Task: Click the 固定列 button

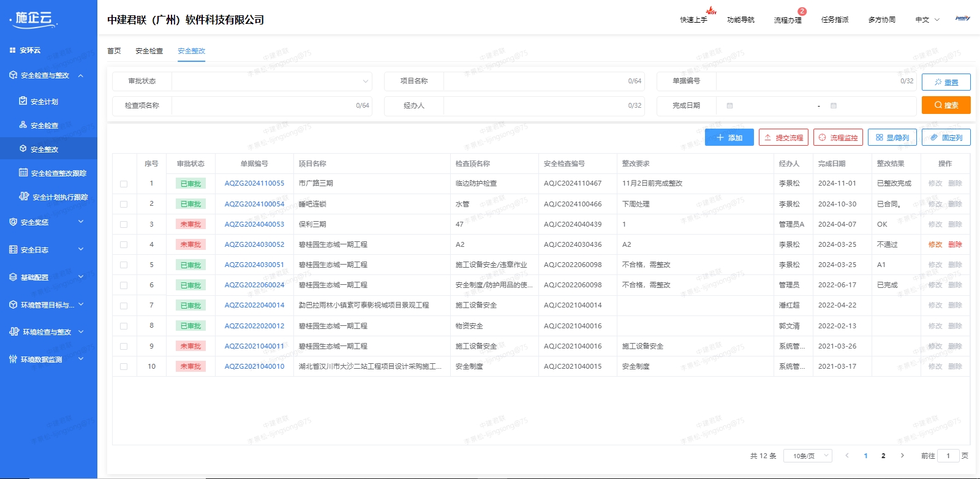Action: pyautogui.click(x=946, y=137)
